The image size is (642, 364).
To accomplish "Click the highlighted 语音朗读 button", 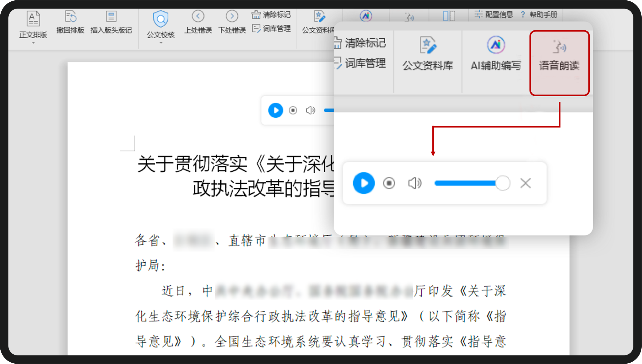I will (559, 63).
